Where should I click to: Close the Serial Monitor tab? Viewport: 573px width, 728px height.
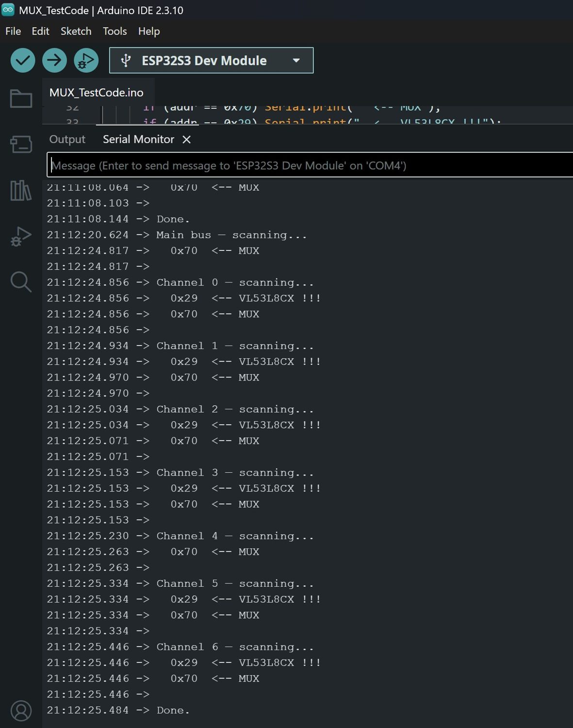click(x=186, y=140)
